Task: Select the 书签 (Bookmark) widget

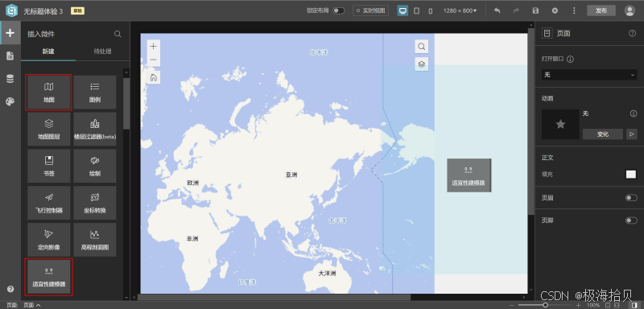Action: [x=48, y=167]
